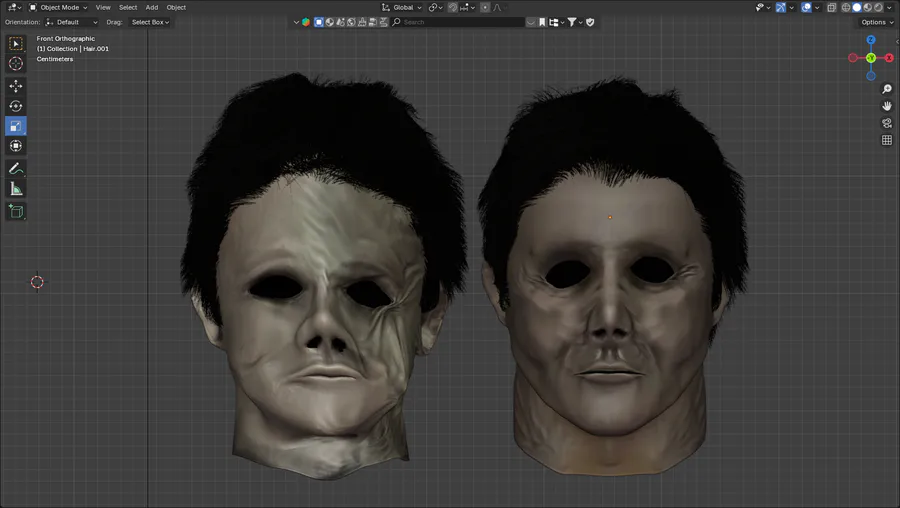This screenshot has height=508, width=900.
Task: Activate the Cursor tool
Action: click(15, 64)
